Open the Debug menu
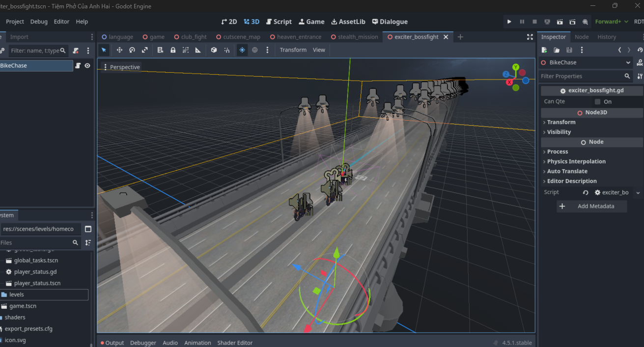This screenshot has height=347, width=644. (39, 22)
